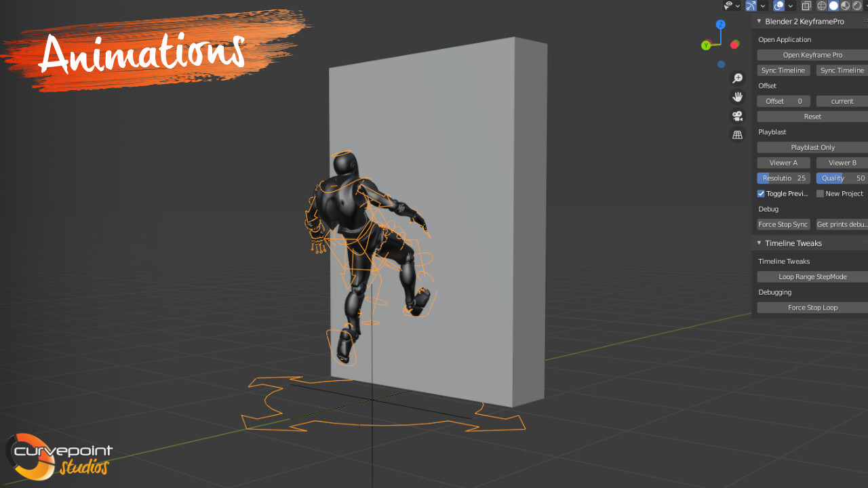Viewport: 868px width, 488px height.
Task: Collapse the Blender 2 KeyframePro panel
Action: (759, 21)
